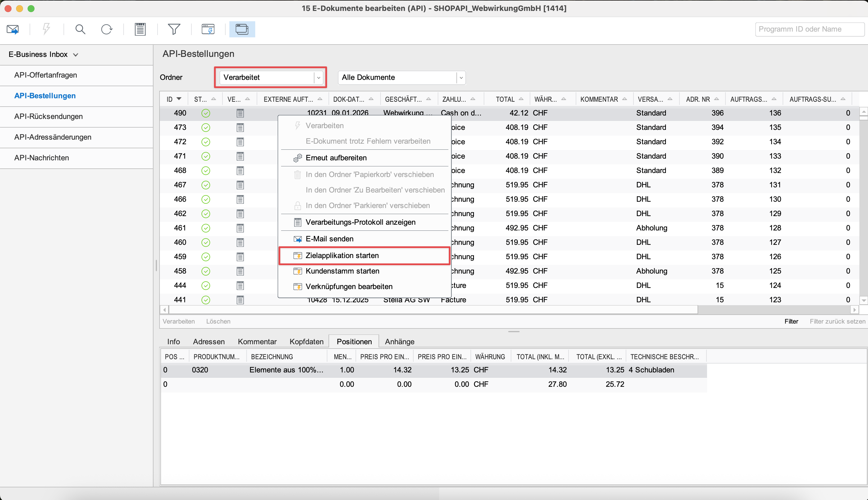Click the protocol document icon in row 473
The image size is (868, 500).
pyautogui.click(x=240, y=127)
